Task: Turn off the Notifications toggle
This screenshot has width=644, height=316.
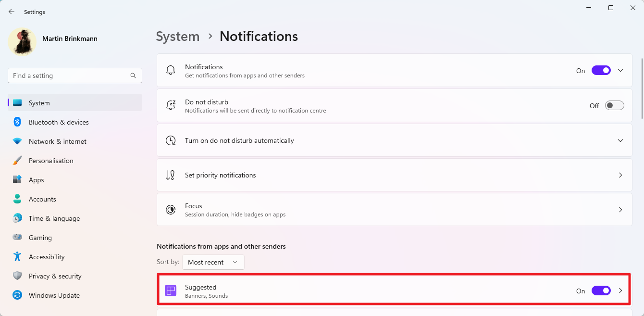Action: (601, 70)
